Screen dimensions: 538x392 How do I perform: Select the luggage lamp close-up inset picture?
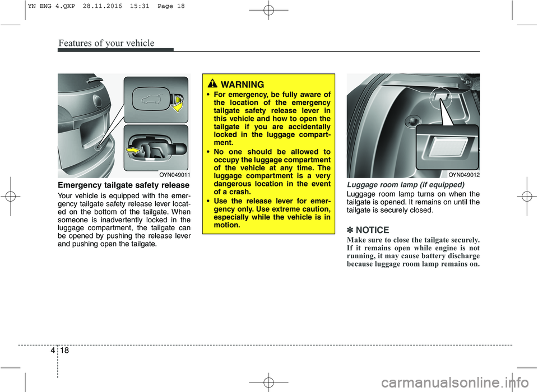click(447, 147)
